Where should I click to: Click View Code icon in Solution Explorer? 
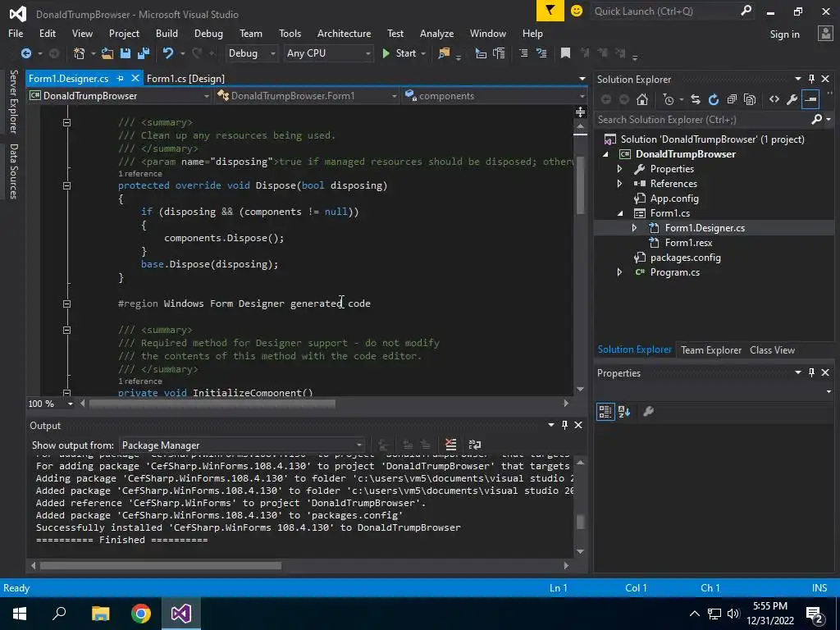[x=774, y=99]
